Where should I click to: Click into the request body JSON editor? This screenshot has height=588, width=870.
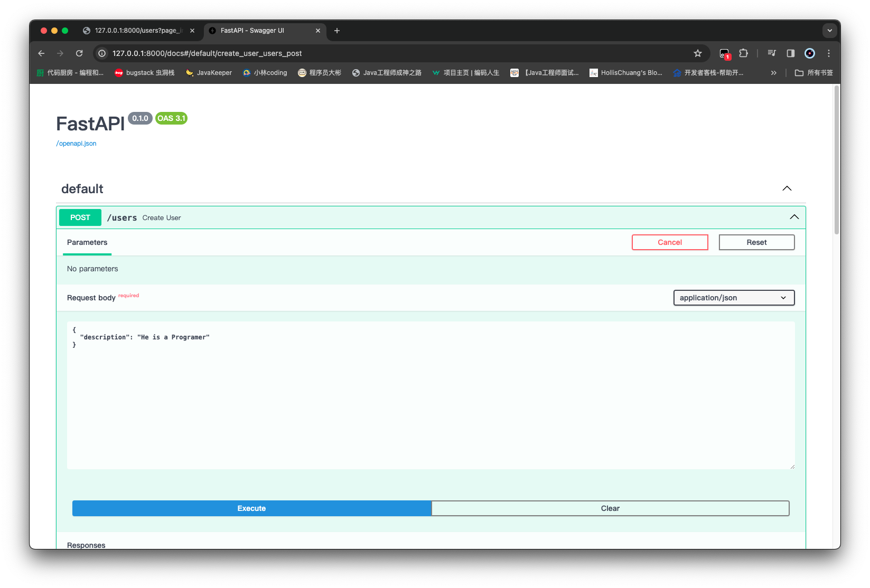[431, 395]
